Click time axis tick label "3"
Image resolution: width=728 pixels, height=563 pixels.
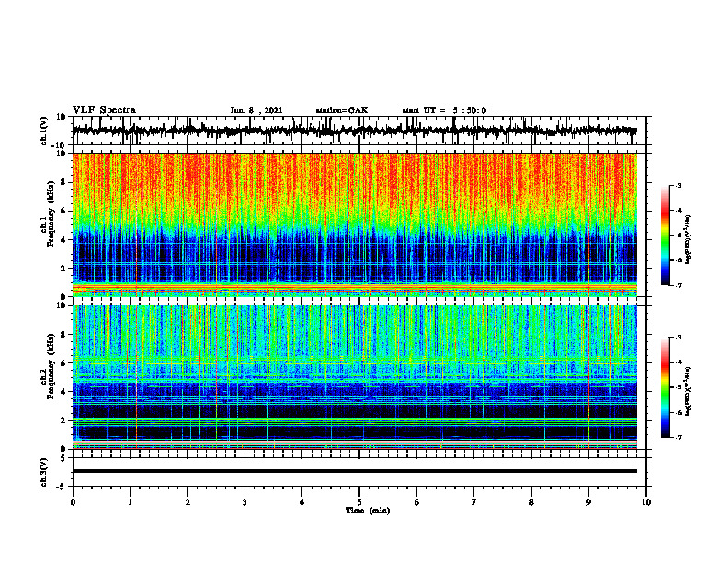click(245, 502)
